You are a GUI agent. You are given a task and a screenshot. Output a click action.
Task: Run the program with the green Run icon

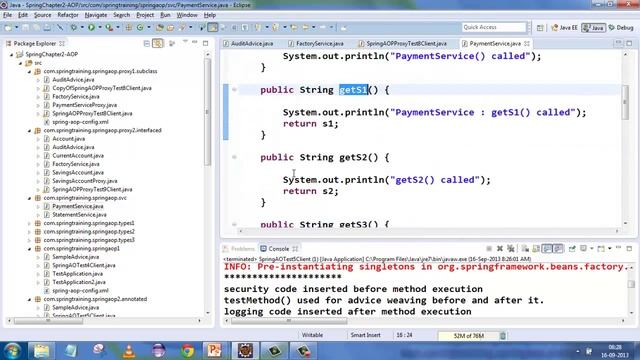click(x=91, y=27)
